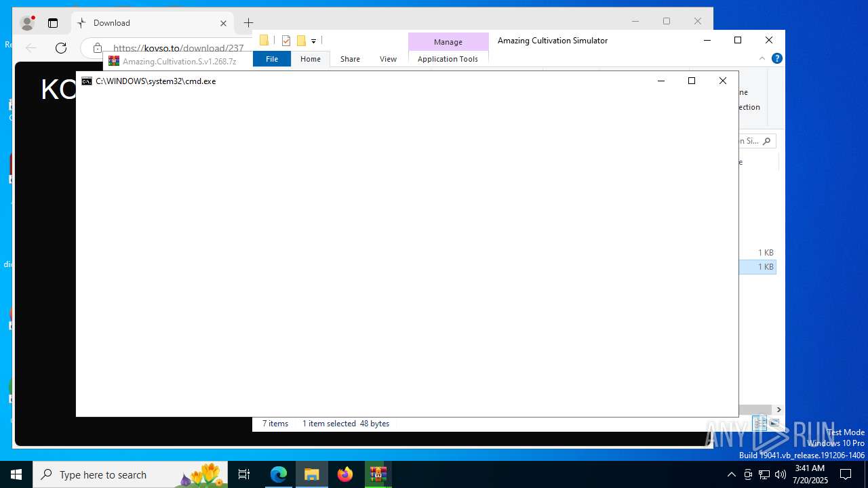Switch to the View ribbon tab

point(388,59)
